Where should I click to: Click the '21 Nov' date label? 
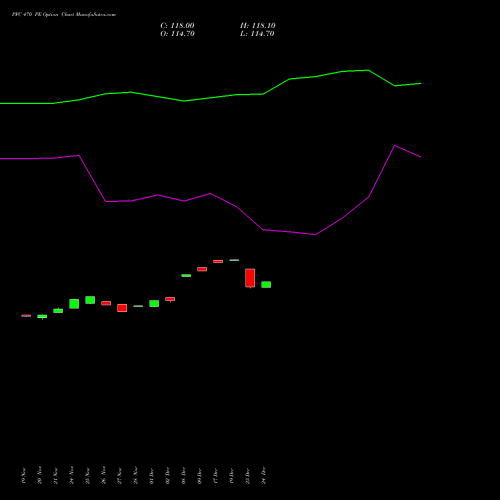(56, 475)
